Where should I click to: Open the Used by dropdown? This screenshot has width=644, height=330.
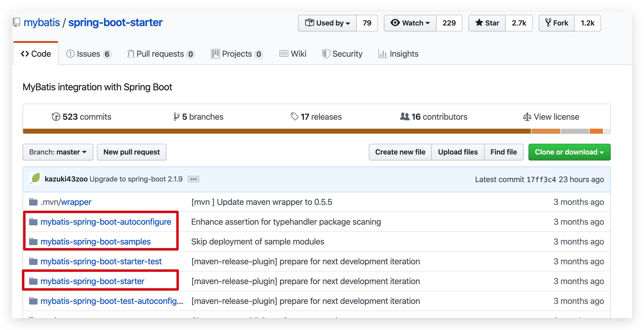[x=327, y=23]
